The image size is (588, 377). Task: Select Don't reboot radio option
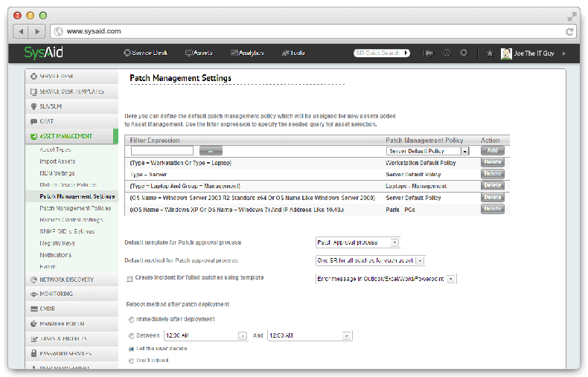[131, 361]
